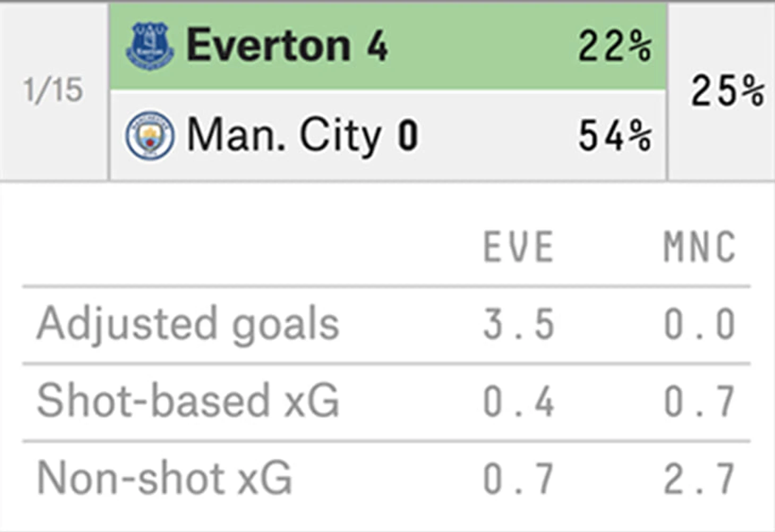Select the Non-shot xG row label

point(165,478)
